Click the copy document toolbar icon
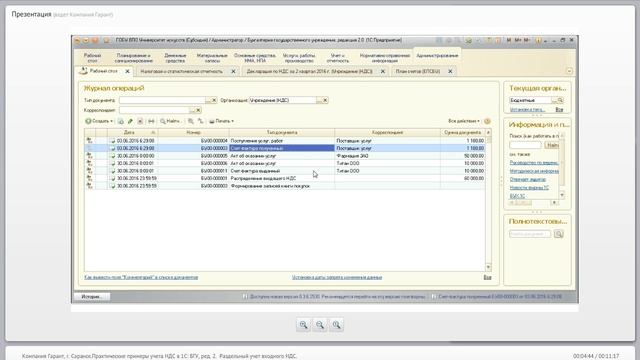Screen dimensions: 640x360 tap(121, 121)
